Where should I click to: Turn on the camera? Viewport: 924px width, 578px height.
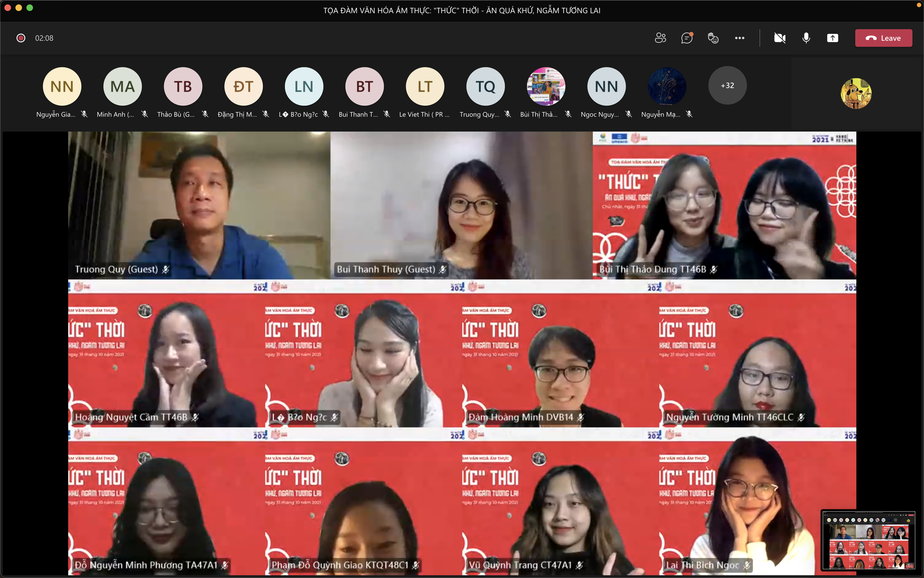pos(780,38)
